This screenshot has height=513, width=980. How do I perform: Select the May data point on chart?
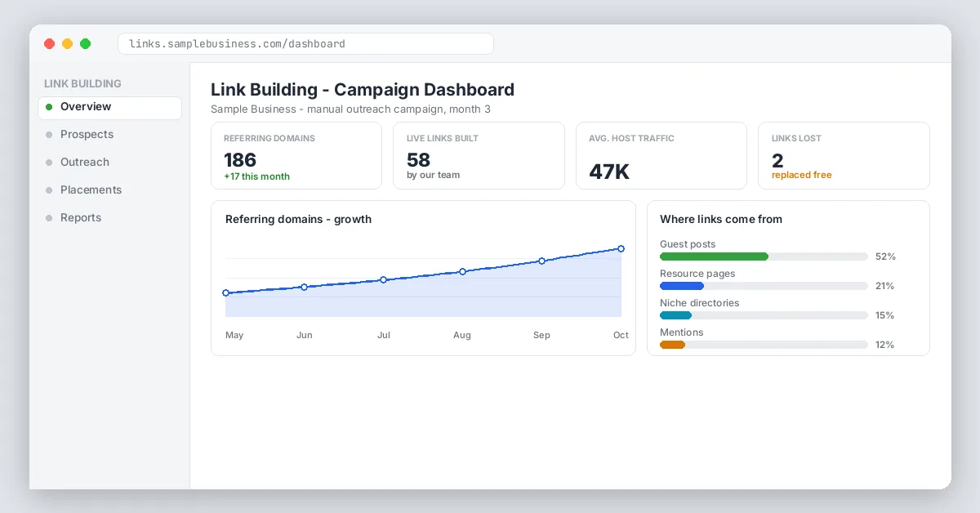[x=226, y=292]
